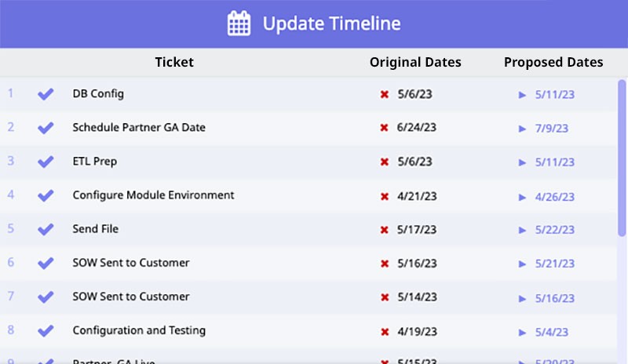
Task: Click original date in the DB Config row
Action: pos(415,94)
